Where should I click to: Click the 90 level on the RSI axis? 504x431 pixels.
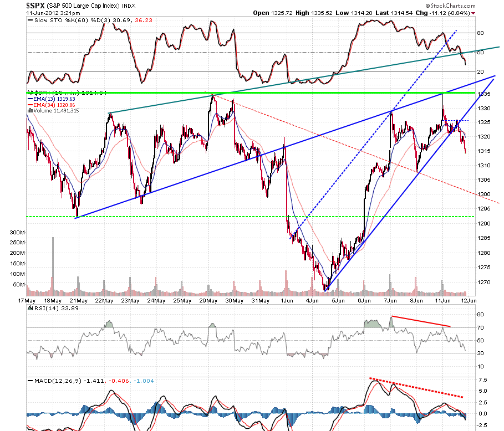pos(481,315)
